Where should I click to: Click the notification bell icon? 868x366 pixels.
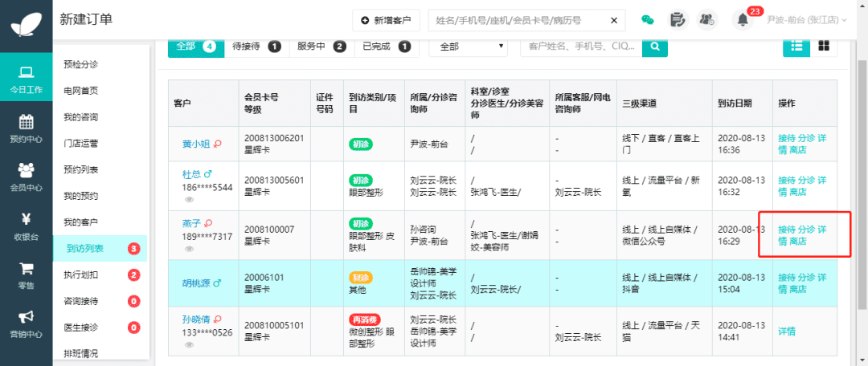tap(743, 20)
